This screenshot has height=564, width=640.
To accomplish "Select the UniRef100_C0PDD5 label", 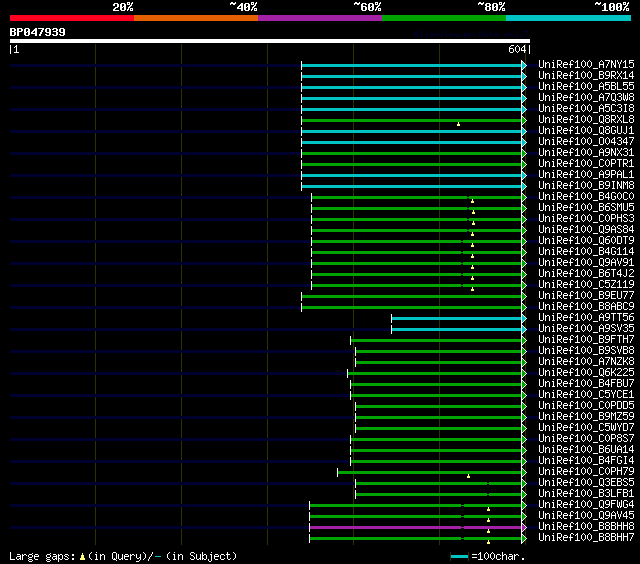I will [x=586, y=406].
